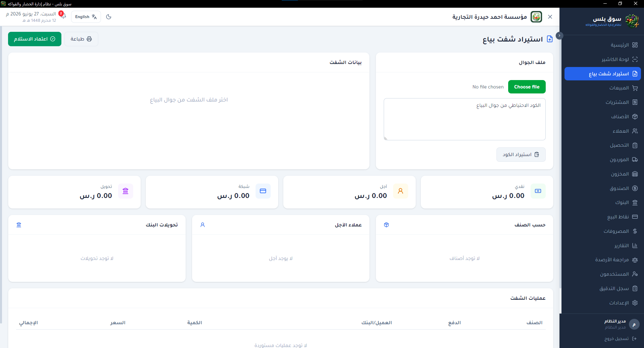Click the X close icon beside the company name

click(x=550, y=17)
